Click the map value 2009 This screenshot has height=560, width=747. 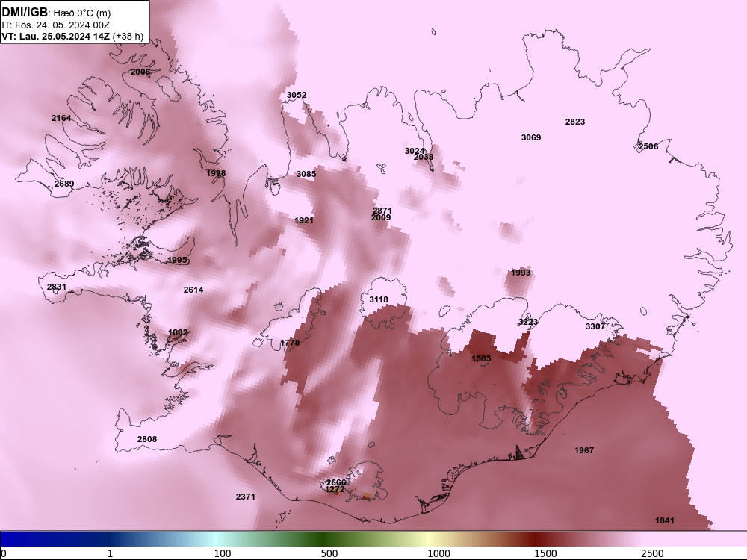click(x=381, y=217)
